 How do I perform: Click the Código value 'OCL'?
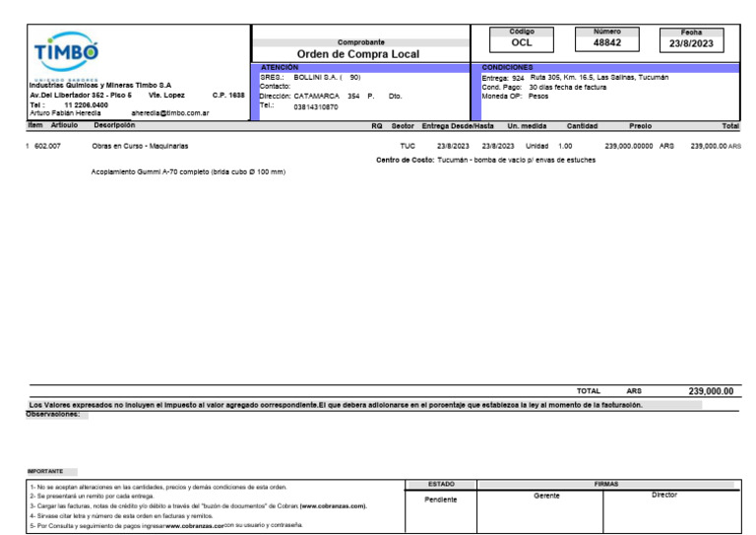coord(522,42)
